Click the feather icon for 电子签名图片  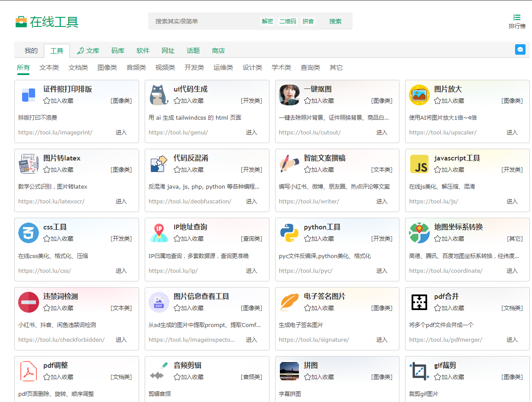point(289,302)
